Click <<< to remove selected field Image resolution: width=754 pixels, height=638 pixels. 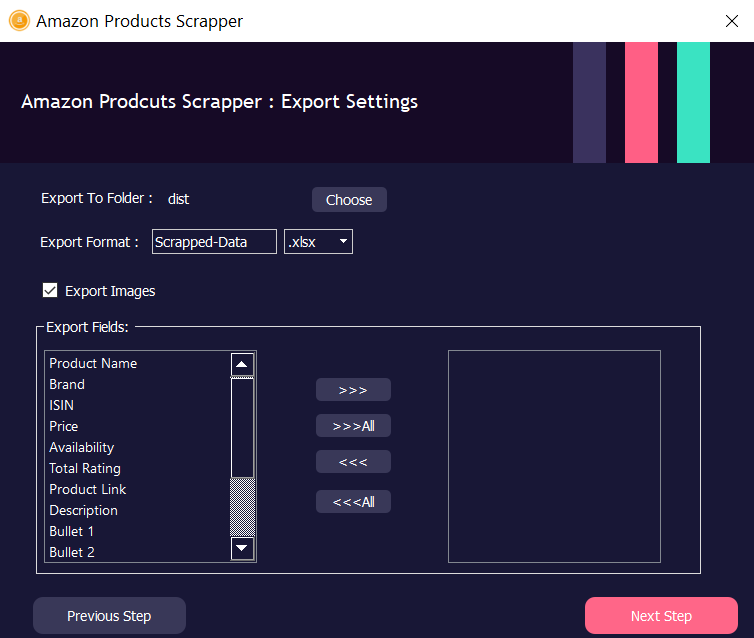pyautogui.click(x=353, y=462)
